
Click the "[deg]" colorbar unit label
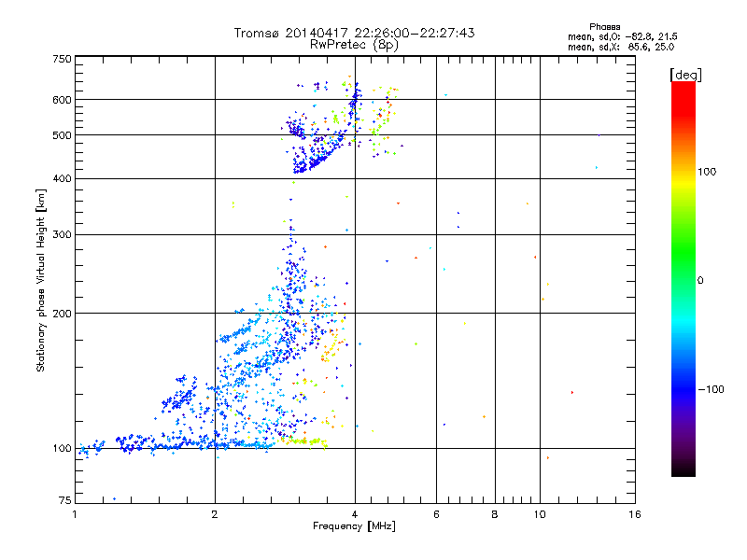coord(685,76)
